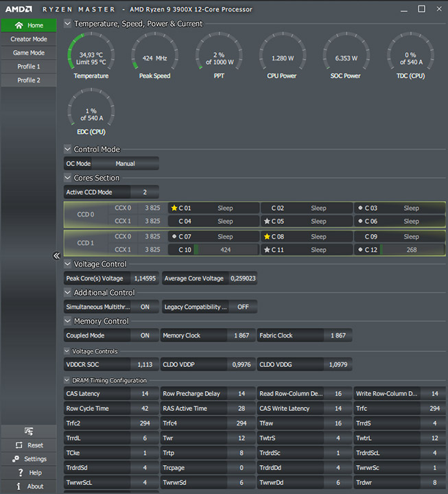Open Settings from the sidebar
448x494 pixels.
[29, 459]
